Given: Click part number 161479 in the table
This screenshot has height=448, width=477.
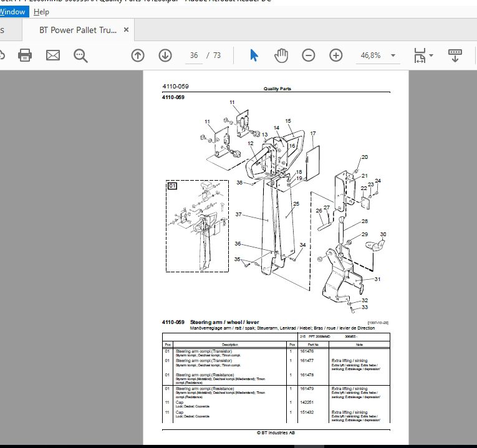Looking at the screenshot, I should pyautogui.click(x=307, y=389).
